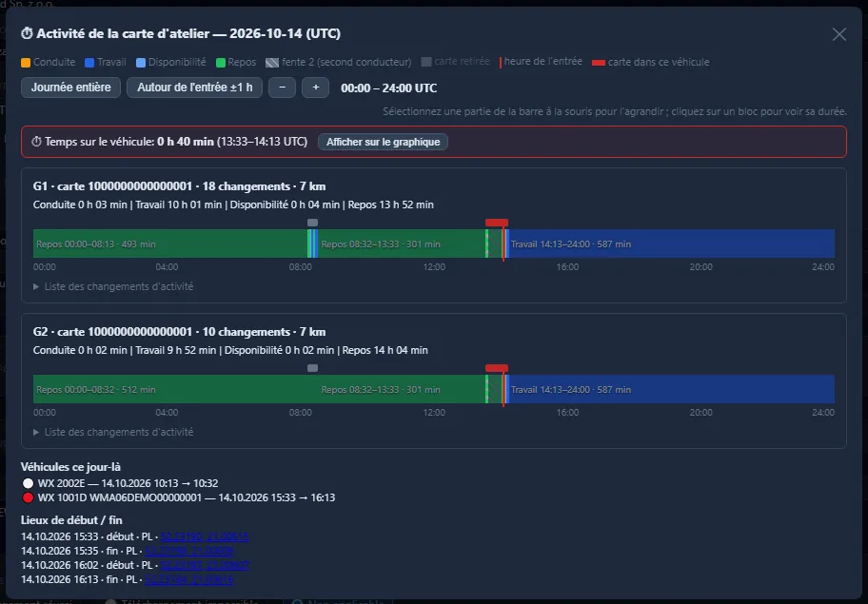Click the green Repos legend swatch
This screenshot has height=604, width=868.
[220, 63]
